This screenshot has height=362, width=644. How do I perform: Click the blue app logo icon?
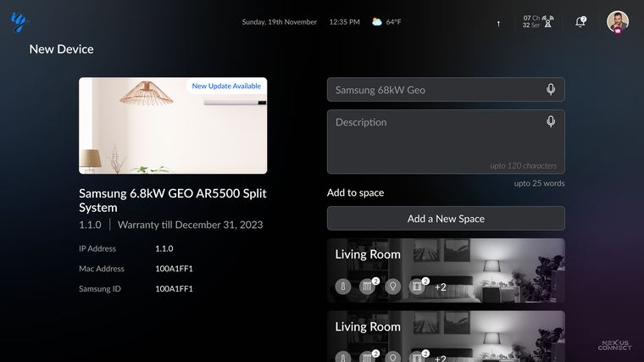click(19, 21)
